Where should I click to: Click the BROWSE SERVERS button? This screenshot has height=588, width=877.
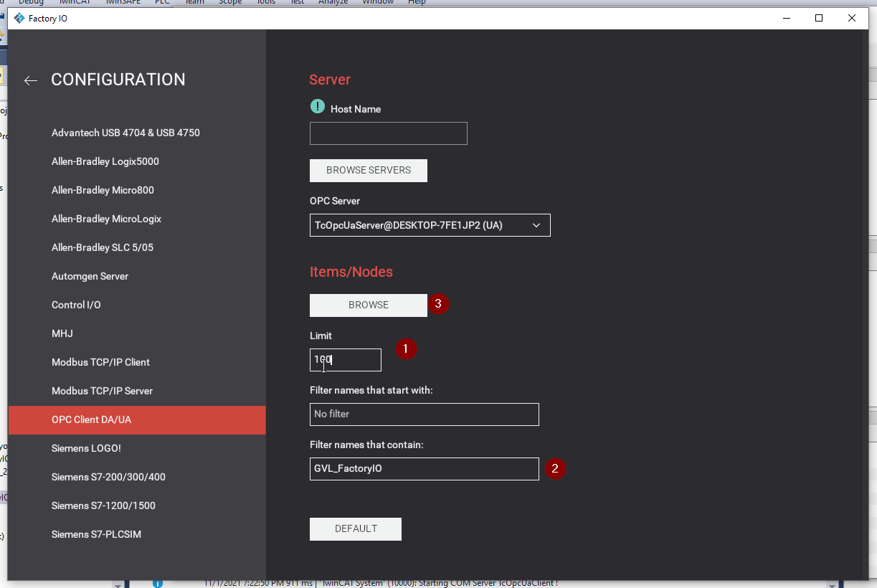(x=369, y=171)
